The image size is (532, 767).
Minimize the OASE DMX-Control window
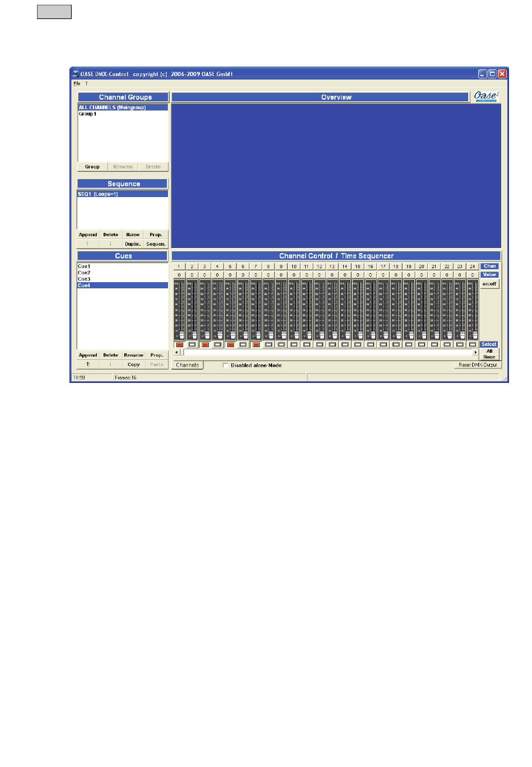coord(483,74)
